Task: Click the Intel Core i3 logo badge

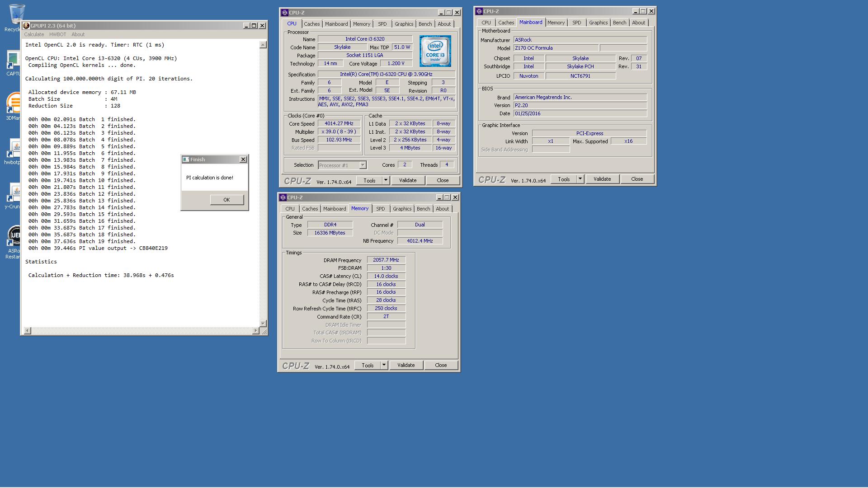Action: point(435,51)
